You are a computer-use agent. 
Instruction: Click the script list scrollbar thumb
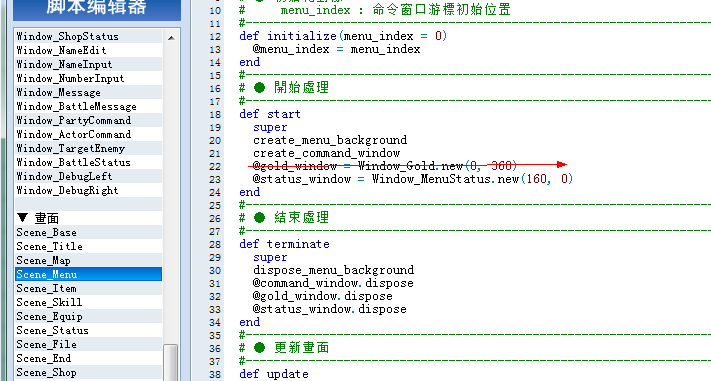(x=171, y=362)
